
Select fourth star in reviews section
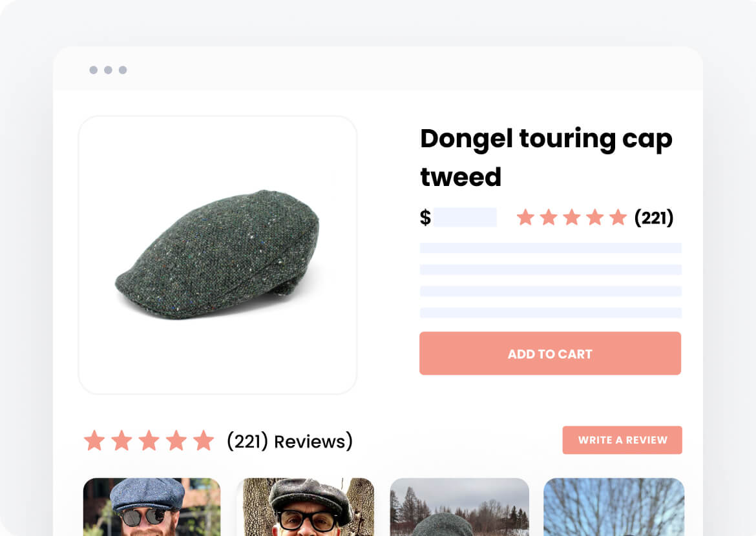coord(176,441)
